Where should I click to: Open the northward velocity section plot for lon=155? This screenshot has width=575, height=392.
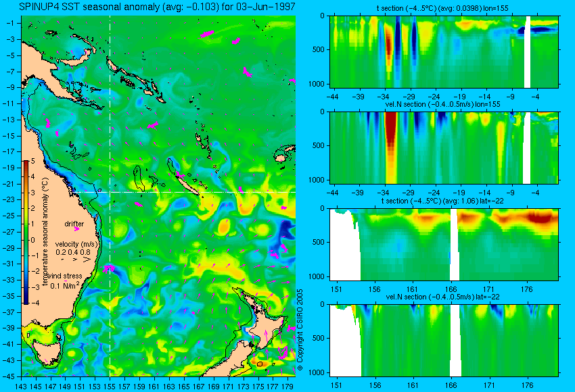(444, 147)
